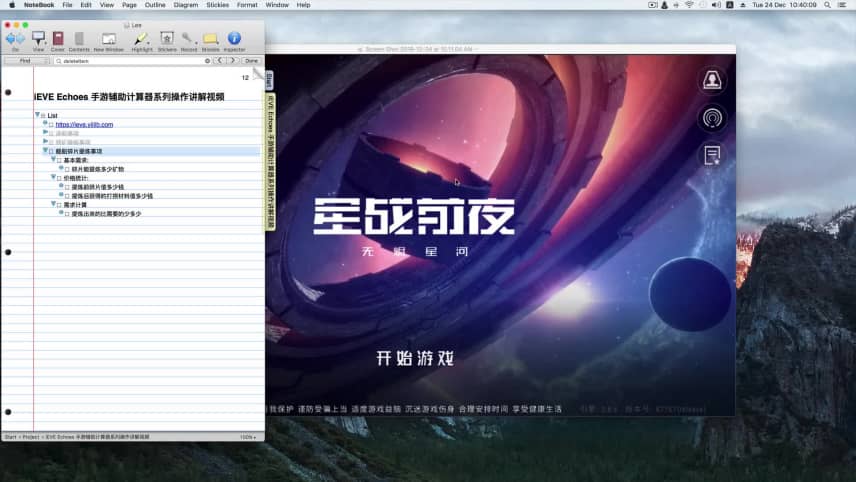Click the Go back arrow in toolbar
The height and width of the screenshot is (482, 856).
(10, 39)
